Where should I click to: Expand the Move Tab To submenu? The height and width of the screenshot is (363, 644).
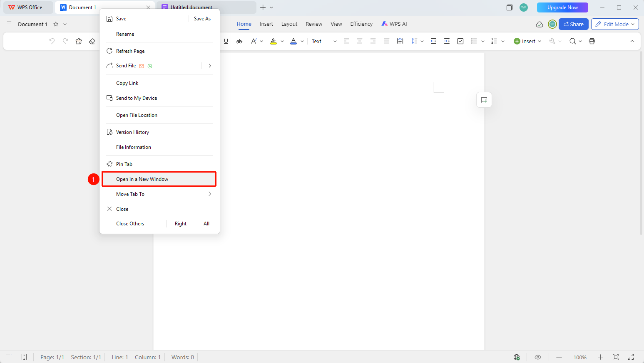click(159, 194)
